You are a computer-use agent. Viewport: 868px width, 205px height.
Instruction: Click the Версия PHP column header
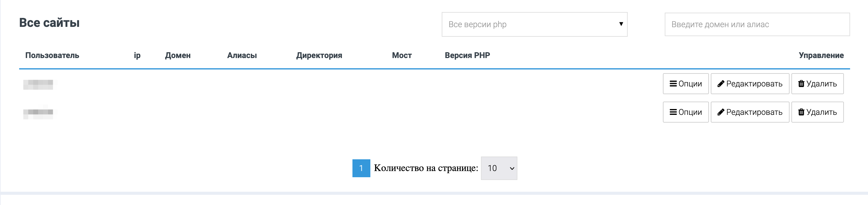point(467,55)
